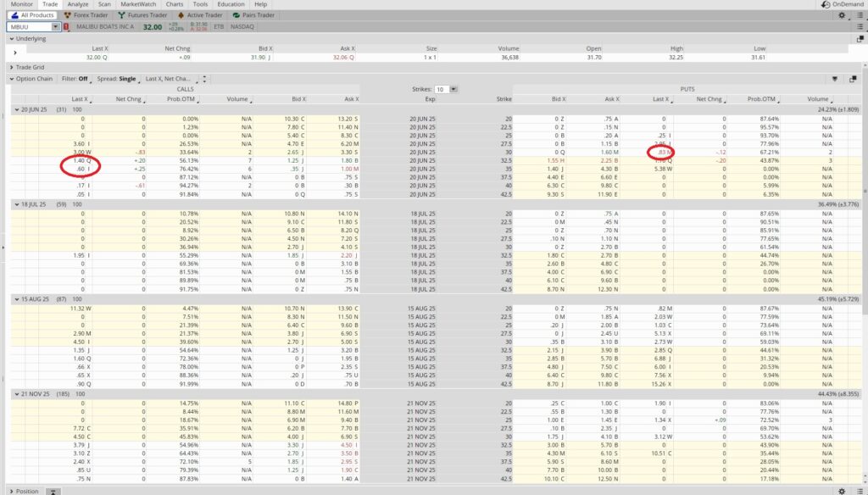Click PUTS Volume column header

(x=819, y=99)
